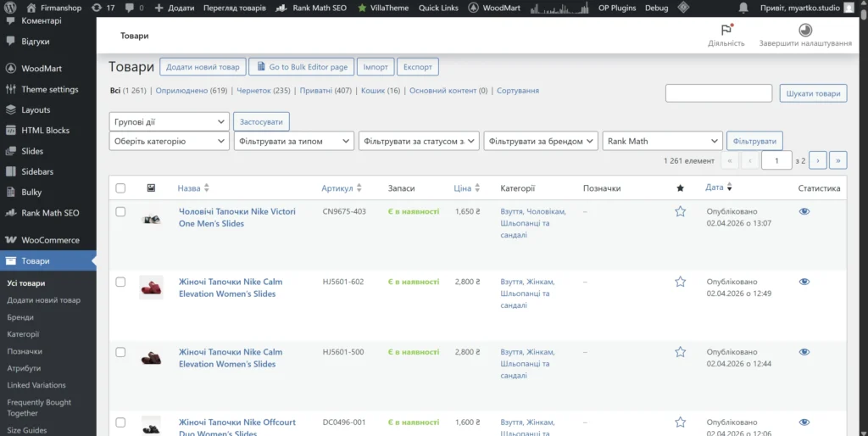Click the notification bell in admin bar
The height and width of the screenshot is (436, 868).
tap(743, 8)
